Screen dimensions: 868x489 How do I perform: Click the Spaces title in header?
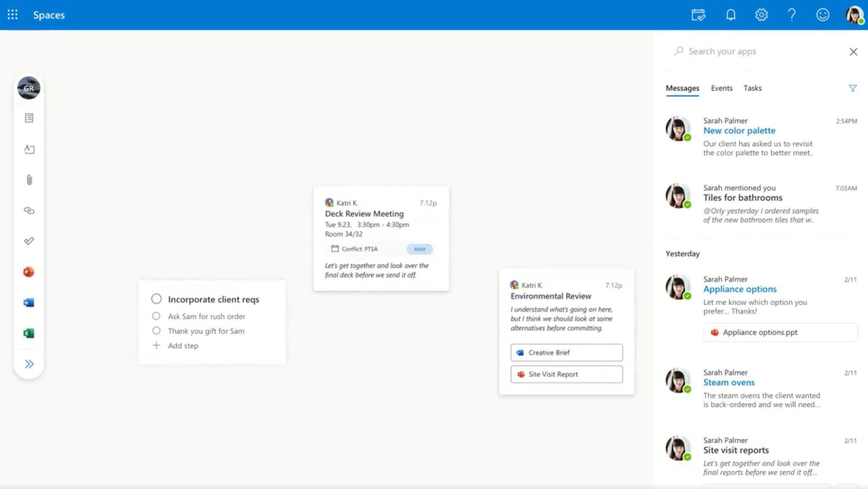pos(49,15)
